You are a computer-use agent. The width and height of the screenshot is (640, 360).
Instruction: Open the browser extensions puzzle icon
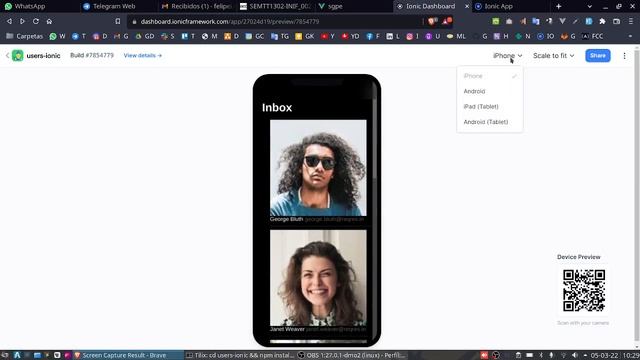pyautogui.click(x=602, y=21)
